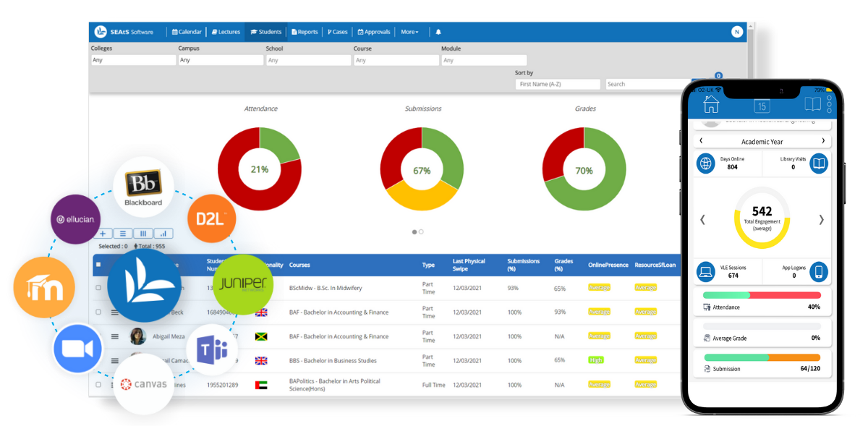Click the columns view button above the table
868x434 pixels.
[x=143, y=234]
